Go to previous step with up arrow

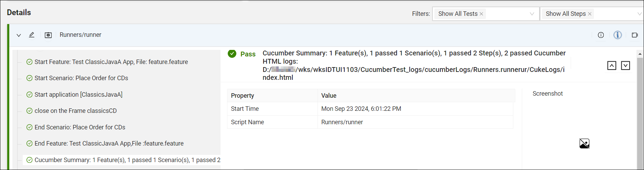pos(611,65)
